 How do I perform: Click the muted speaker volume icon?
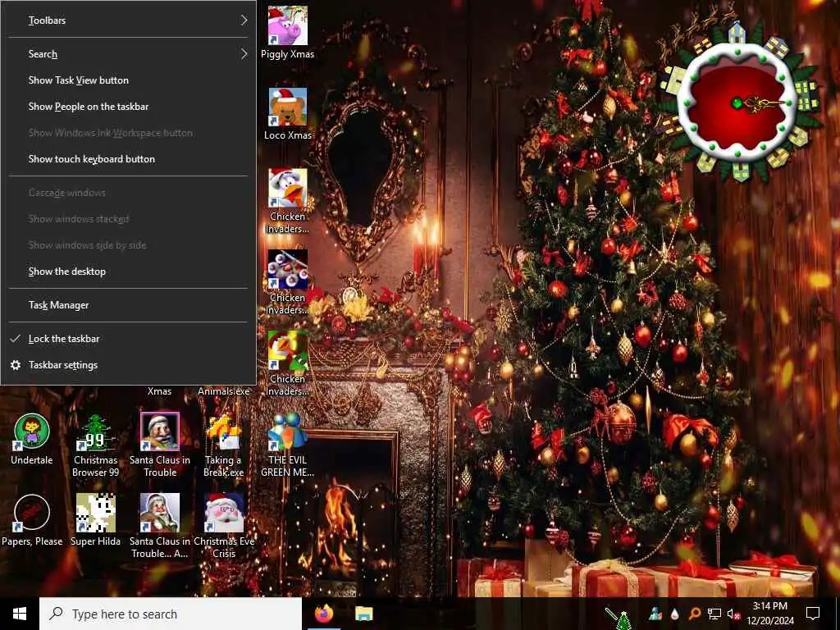click(x=733, y=614)
